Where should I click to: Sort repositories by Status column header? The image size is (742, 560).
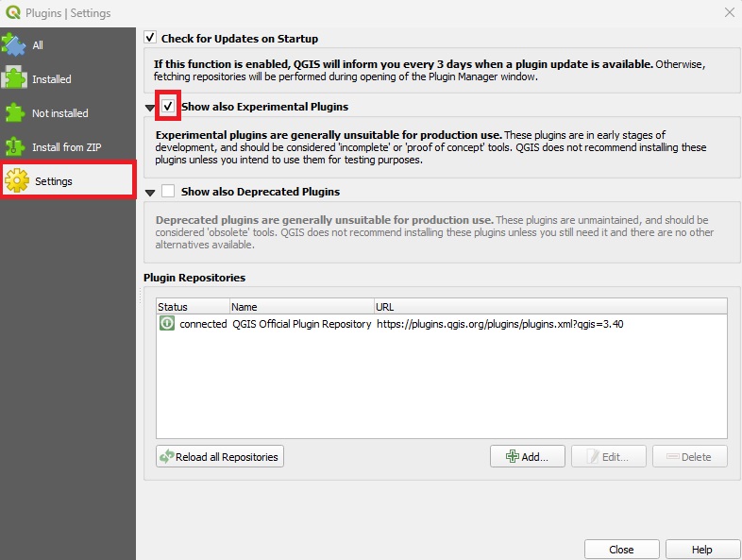pos(194,307)
